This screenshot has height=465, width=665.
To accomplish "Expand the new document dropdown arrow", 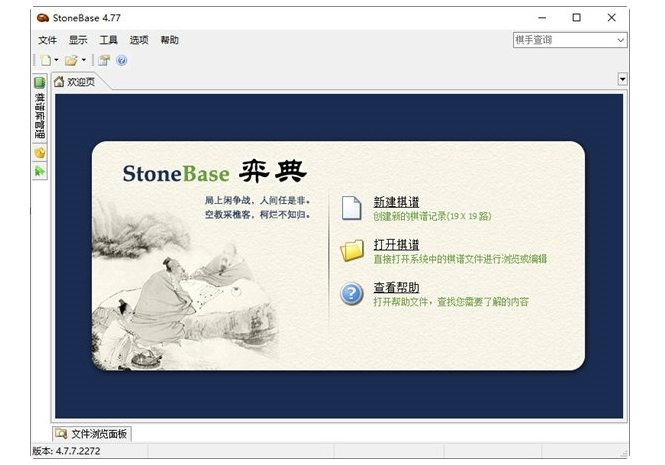I will (57, 60).
